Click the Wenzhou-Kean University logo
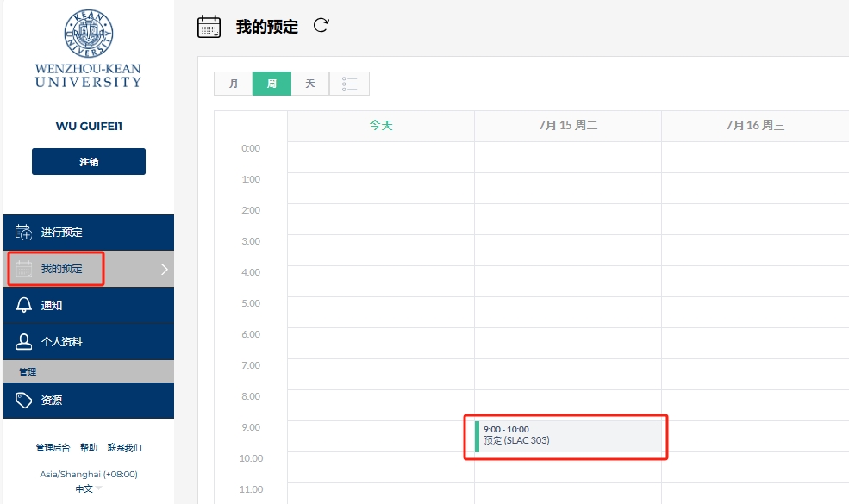This screenshot has height=504, width=849. [x=88, y=49]
